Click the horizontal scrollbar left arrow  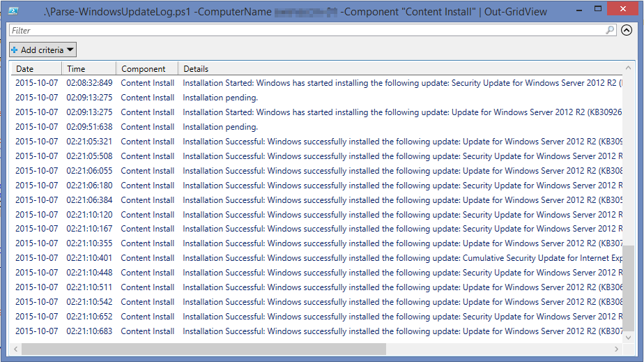click(x=16, y=349)
